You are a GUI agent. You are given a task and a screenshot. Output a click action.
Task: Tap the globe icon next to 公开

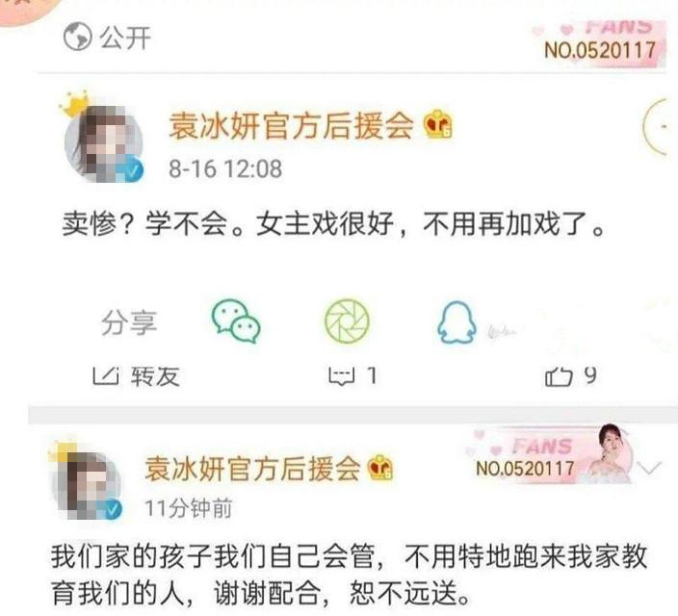77,37
